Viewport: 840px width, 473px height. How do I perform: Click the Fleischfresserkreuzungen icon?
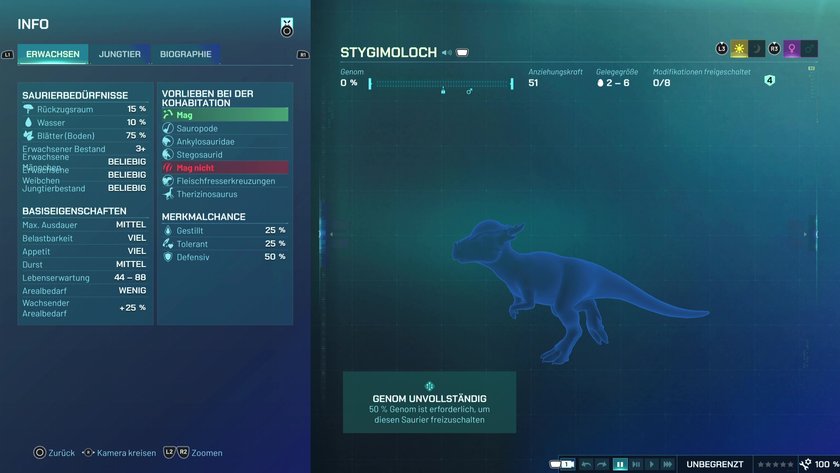(168, 181)
